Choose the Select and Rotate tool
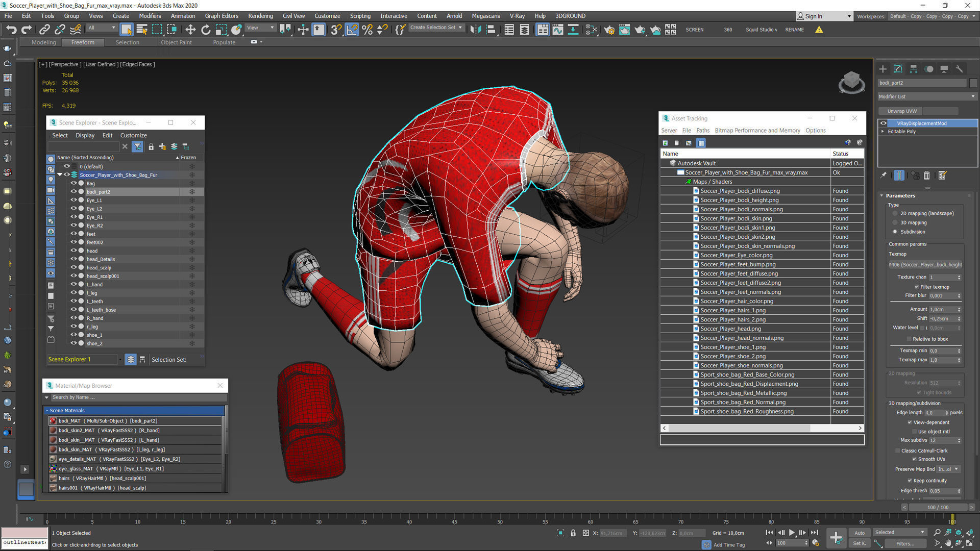980x551 pixels. click(x=206, y=30)
